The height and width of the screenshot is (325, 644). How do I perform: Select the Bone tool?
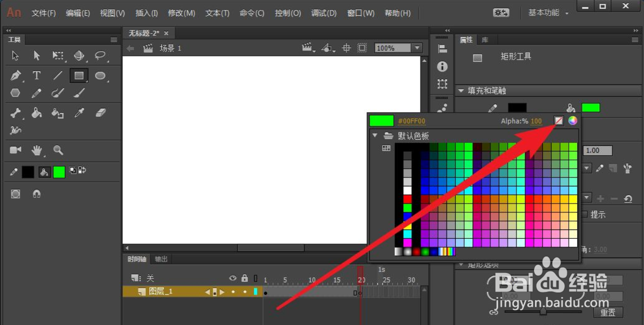16,113
